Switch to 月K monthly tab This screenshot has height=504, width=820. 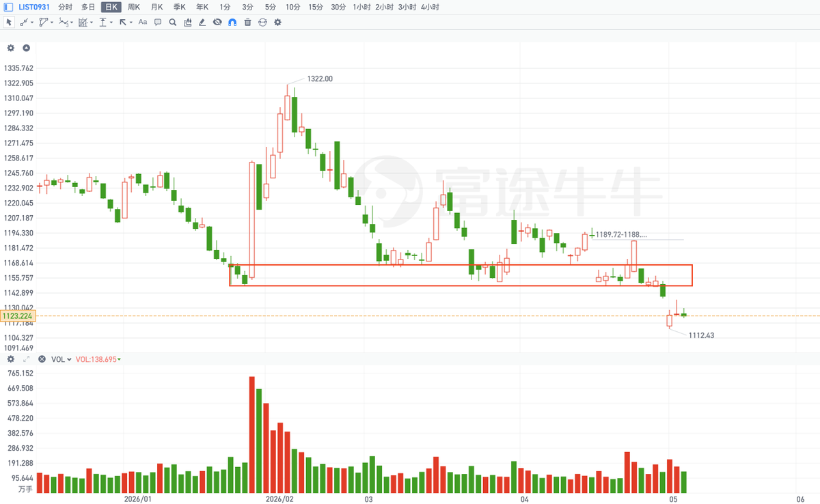tap(156, 7)
